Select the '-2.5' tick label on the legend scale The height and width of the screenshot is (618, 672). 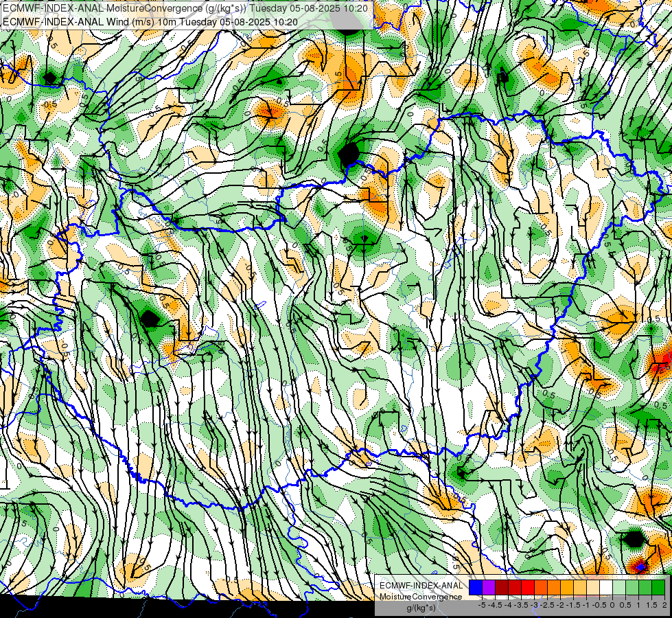pyautogui.click(x=547, y=605)
